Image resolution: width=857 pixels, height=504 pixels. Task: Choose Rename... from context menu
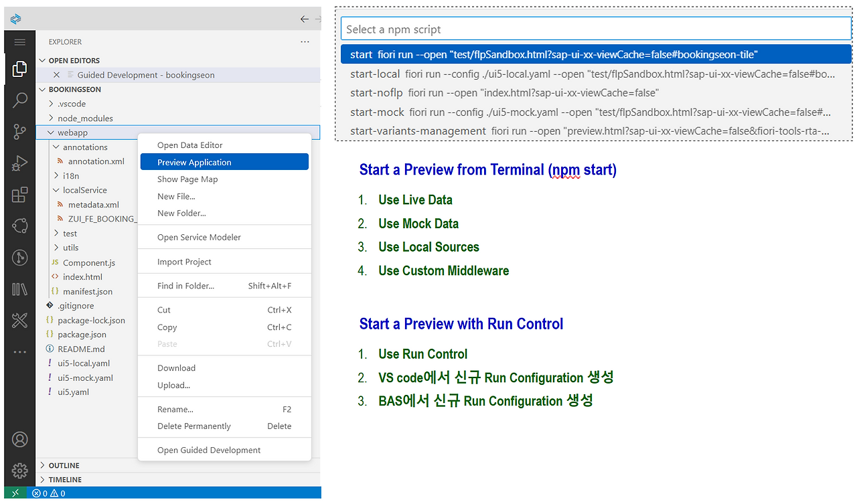pos(224,409)
